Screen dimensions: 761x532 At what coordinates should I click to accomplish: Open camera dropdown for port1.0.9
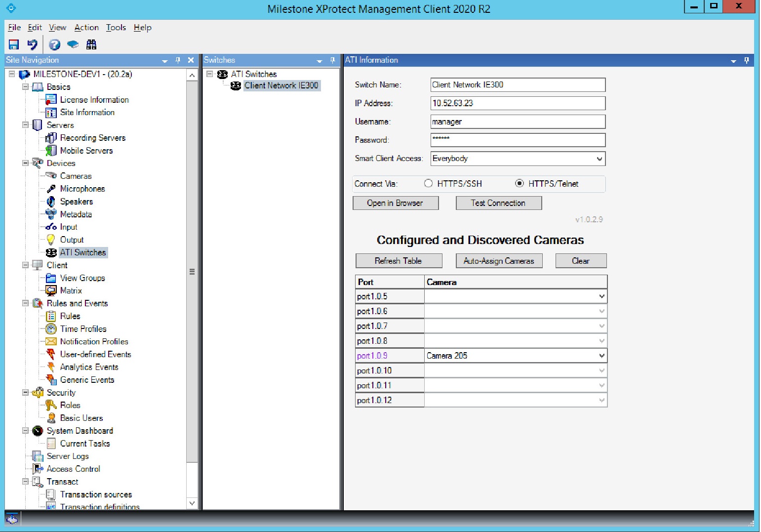(601, 356)
